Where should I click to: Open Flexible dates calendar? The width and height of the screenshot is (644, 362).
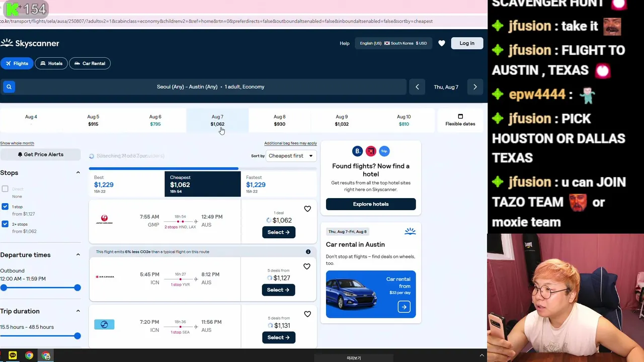[x=460, y=120]
